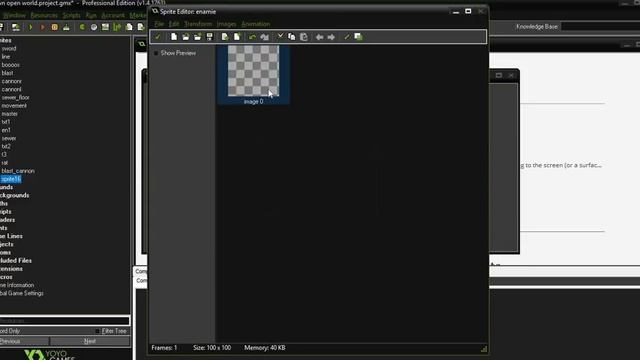Screen dimensions: 640x360
Task: Click the Next search button
Action: (90, 341)
